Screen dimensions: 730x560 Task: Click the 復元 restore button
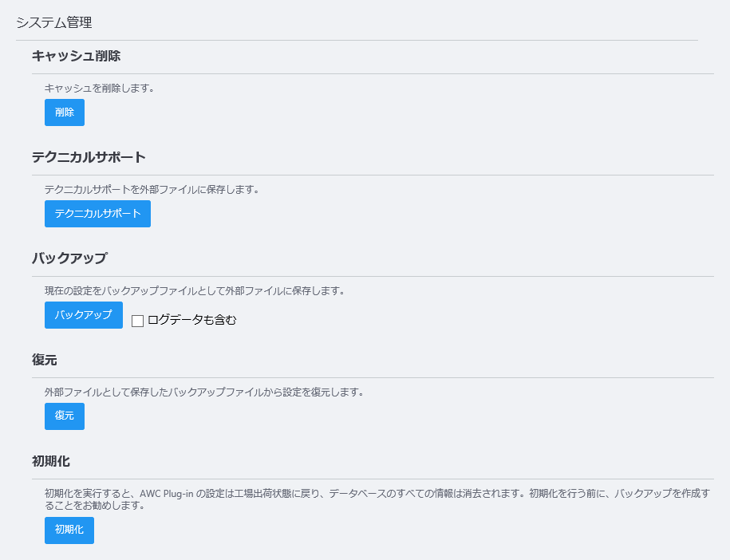tap(65, 416)
